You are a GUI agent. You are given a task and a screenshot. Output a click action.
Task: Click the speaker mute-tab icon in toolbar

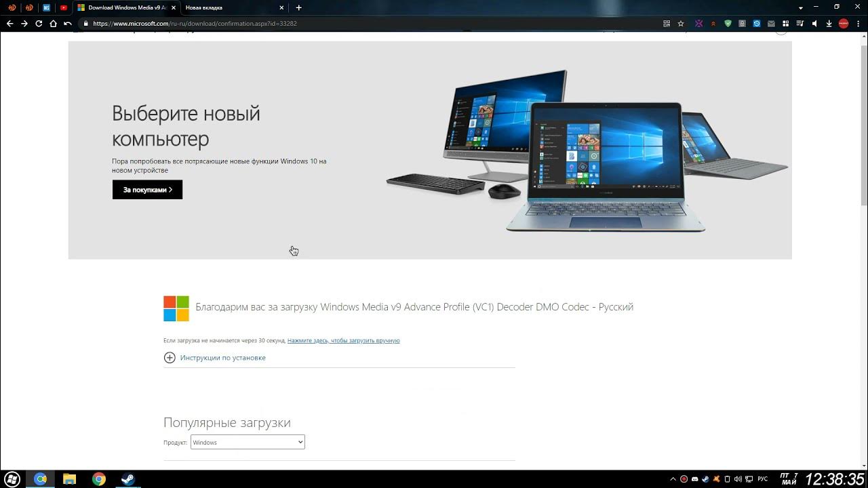815,24
